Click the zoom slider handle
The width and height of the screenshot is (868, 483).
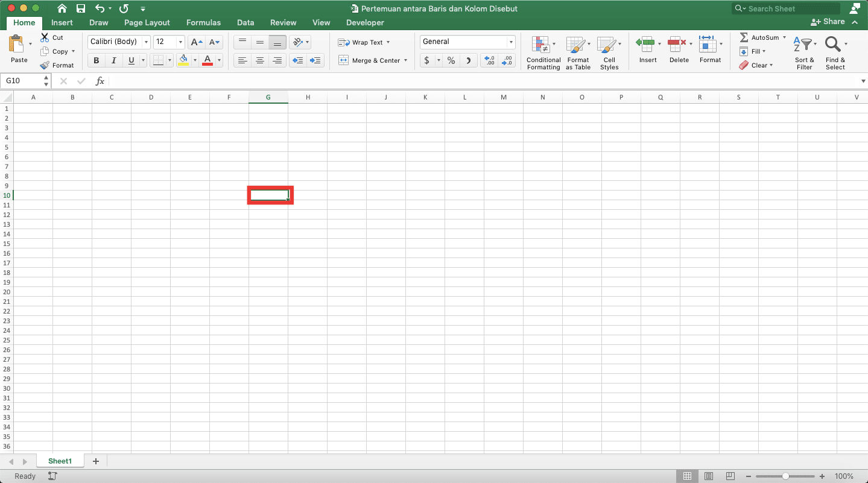(785, 476)
